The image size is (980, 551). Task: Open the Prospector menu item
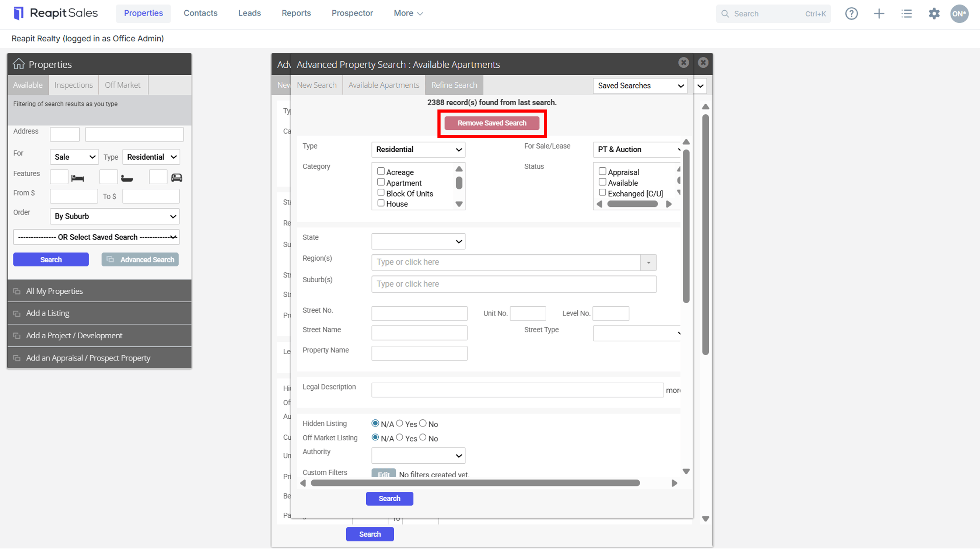352,13
